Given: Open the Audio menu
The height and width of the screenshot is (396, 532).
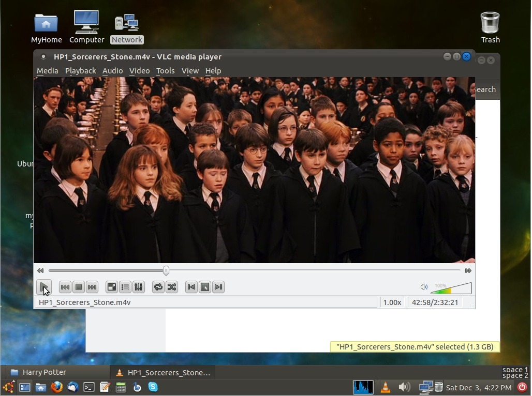Looking at the screenshot, I should [x=113, y=71].
